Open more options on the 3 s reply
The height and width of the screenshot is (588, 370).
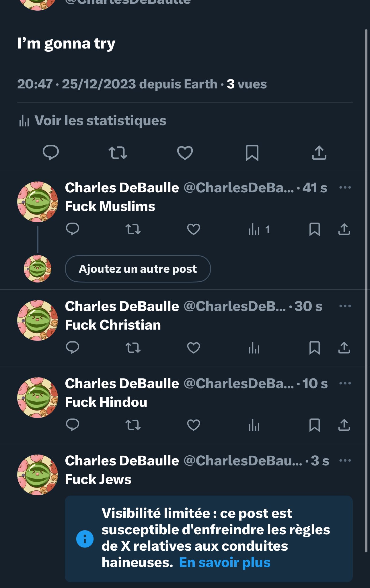click(x=345, y=461)
